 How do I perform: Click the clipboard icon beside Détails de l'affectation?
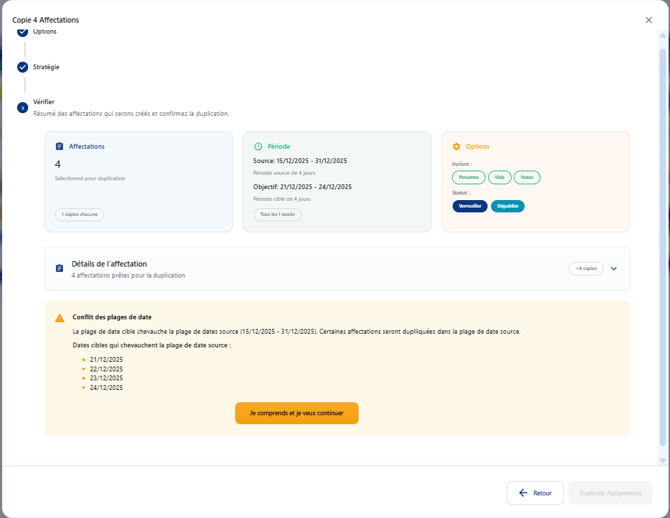(59, 269)
